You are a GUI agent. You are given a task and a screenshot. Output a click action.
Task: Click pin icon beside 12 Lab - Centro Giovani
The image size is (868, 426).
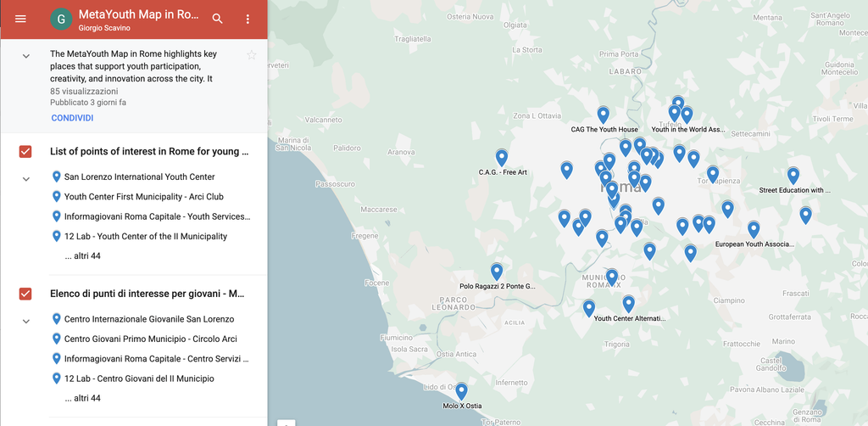[56, 378]
